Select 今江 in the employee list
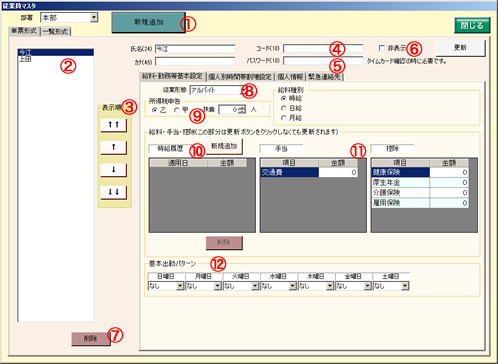Image resolution: width=498 pixels, height=364 pixels. [x=56, y=52]
